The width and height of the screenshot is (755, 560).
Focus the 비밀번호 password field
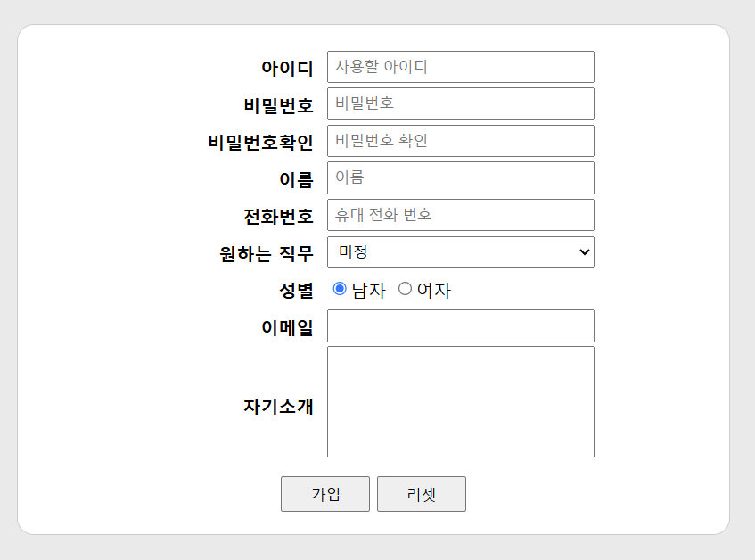[461, 104]
